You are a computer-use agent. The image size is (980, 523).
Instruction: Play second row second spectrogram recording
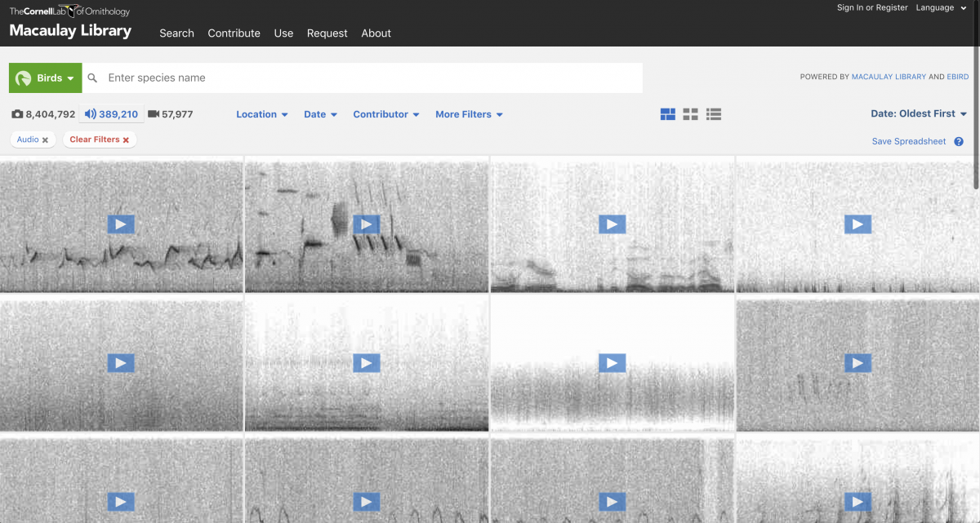click(367, 363)
